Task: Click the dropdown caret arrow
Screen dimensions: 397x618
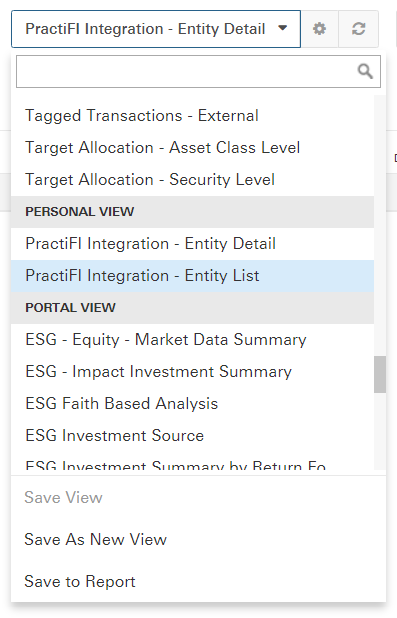Action: click(x=282, y=28)
